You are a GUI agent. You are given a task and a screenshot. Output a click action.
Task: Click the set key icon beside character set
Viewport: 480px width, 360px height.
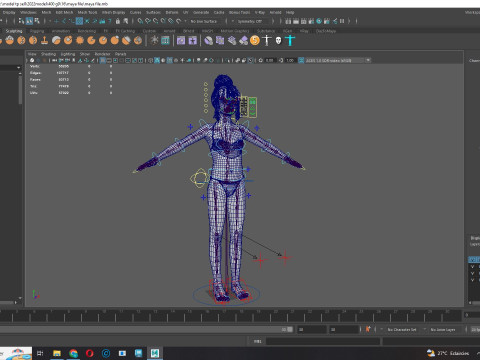click(x=368, y=329)
